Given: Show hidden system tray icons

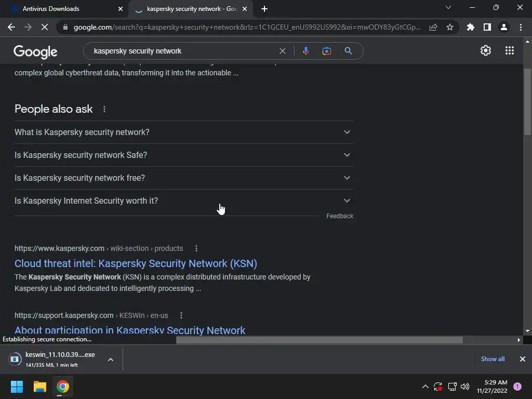Looking at the screenshot, I should (x=425, y=387).
